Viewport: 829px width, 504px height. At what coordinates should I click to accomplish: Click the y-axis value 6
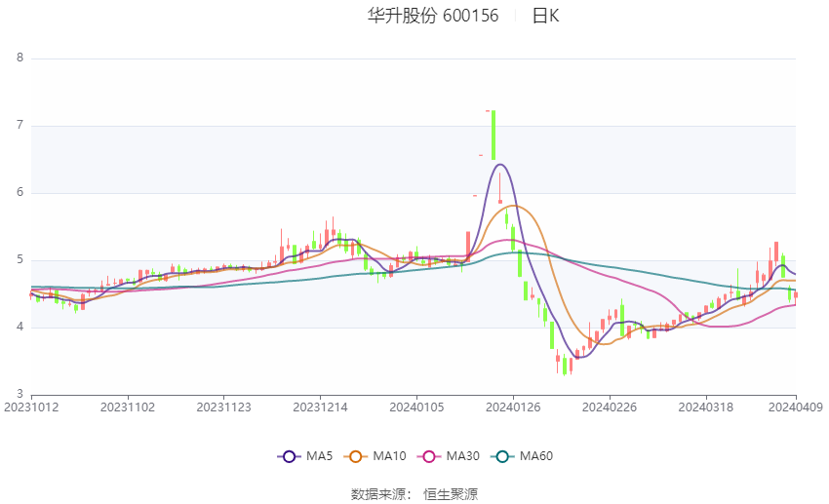[20, 192]
